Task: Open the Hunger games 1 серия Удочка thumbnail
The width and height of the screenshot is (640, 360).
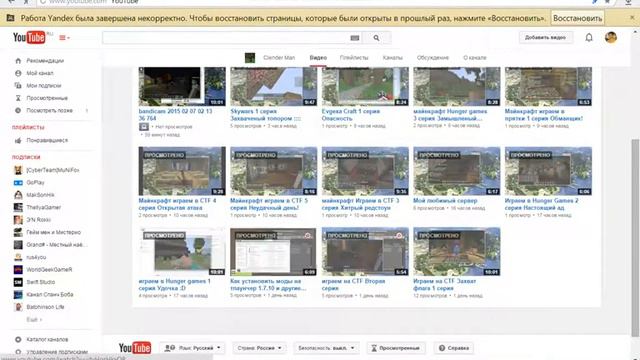Action: (182, 251)
